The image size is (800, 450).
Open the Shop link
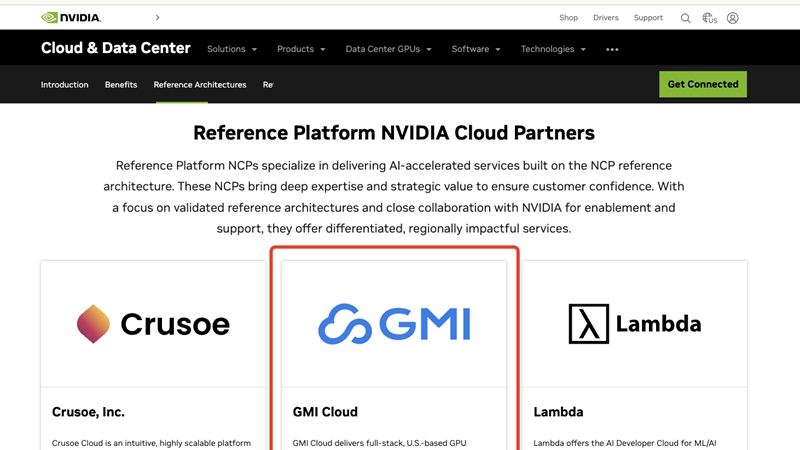point(568,18)
